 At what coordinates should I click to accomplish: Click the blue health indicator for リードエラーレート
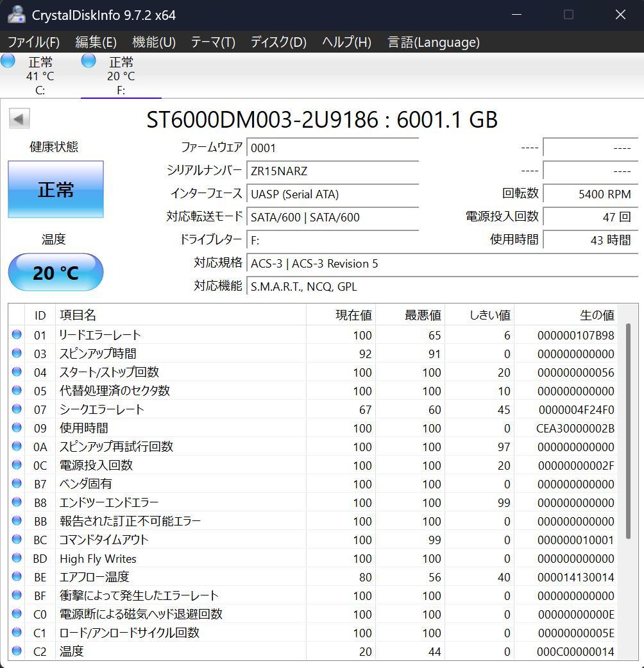tap(16, 334)
